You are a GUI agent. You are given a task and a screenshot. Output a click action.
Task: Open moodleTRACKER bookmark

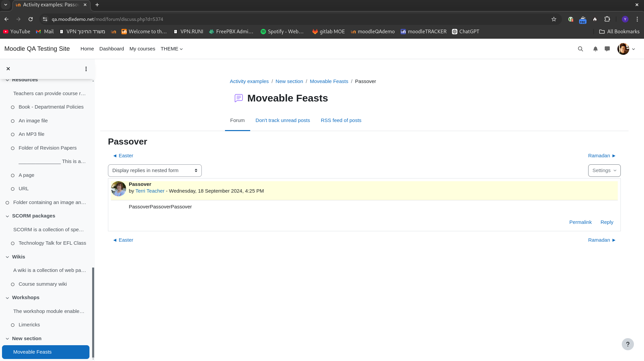(423, 32)
